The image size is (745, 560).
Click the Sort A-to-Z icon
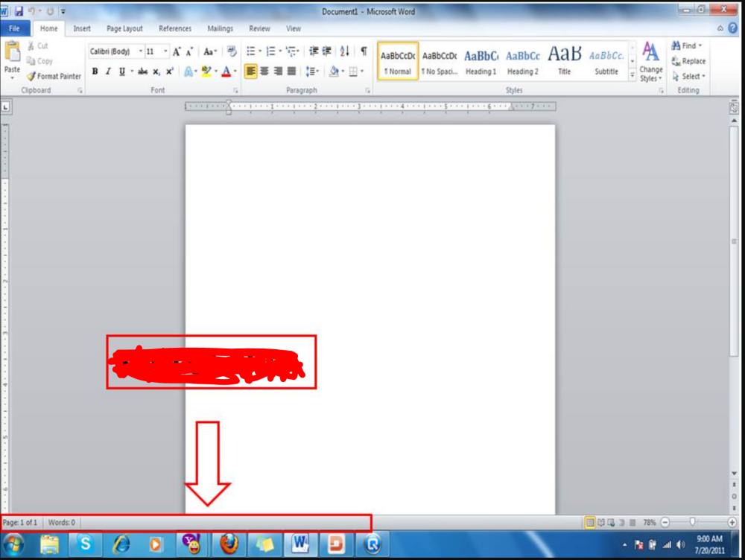[344, 51]
